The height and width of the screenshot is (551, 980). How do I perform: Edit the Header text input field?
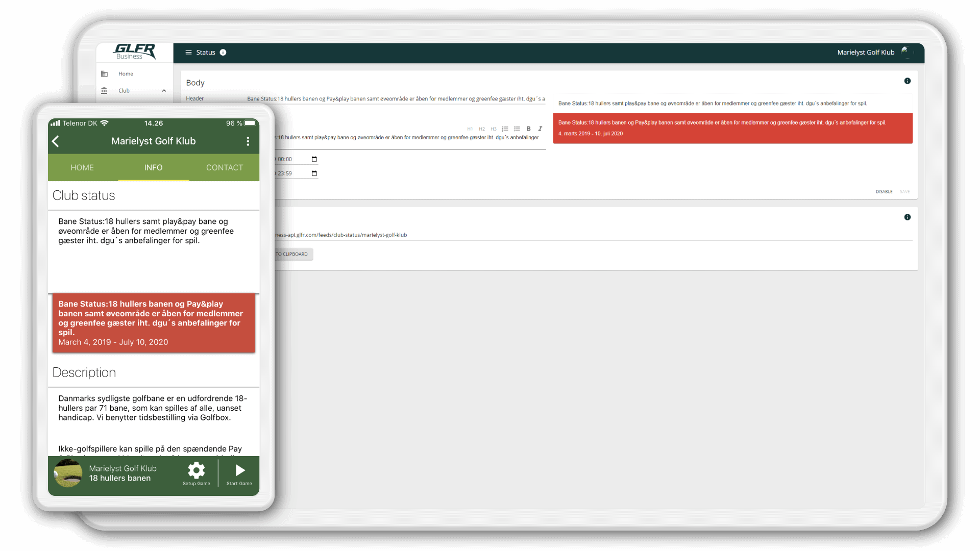click(x=396, y=99)
